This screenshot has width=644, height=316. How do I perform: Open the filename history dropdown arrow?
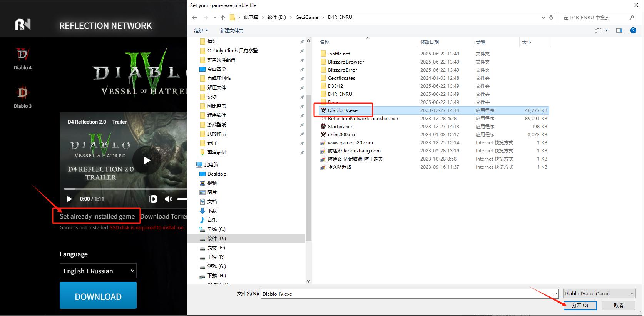[555, 294]
